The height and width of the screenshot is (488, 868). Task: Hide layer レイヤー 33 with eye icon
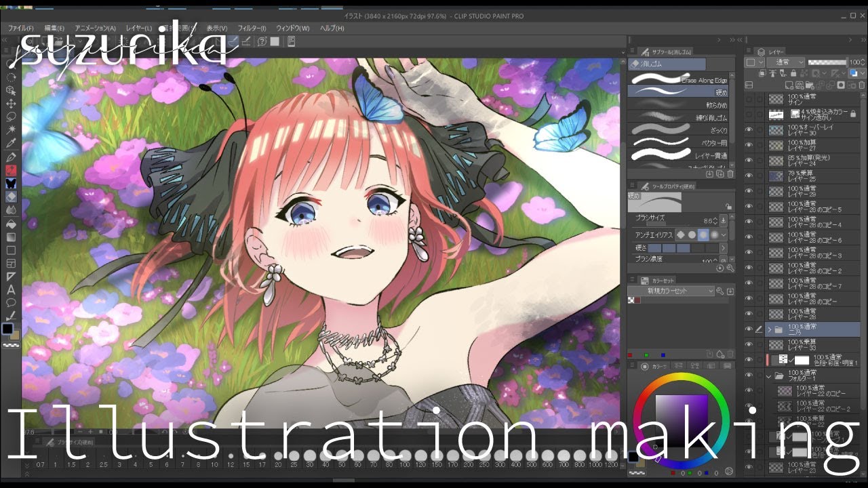point(749,344)
